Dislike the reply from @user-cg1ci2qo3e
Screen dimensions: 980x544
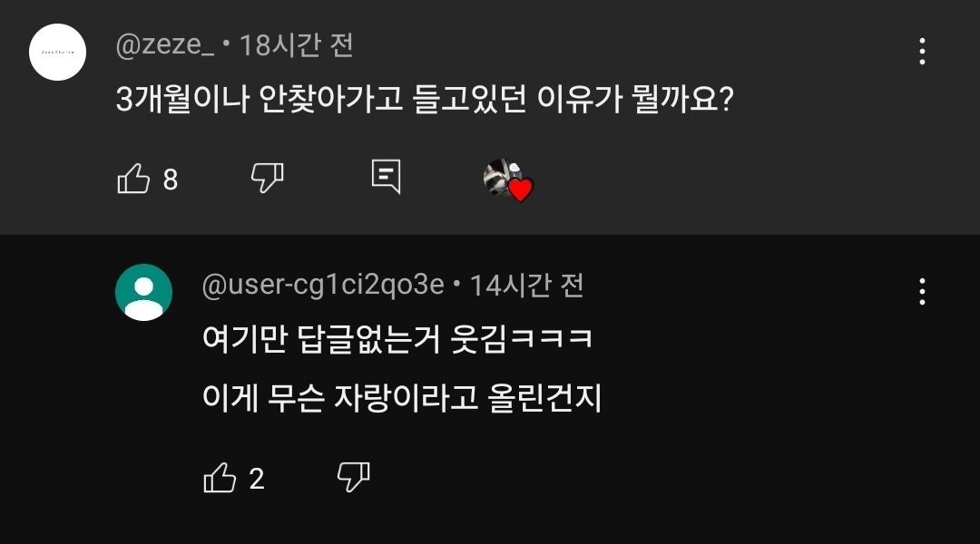click(353, 476)
